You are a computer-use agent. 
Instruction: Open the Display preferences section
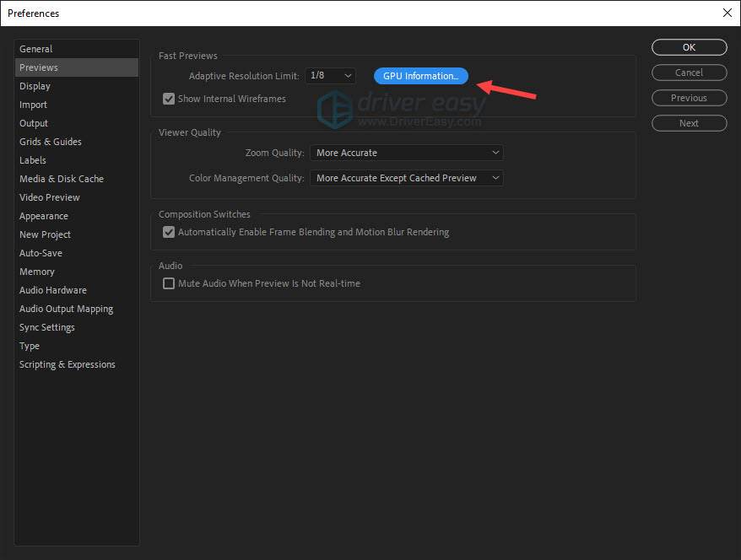(35, 85)
